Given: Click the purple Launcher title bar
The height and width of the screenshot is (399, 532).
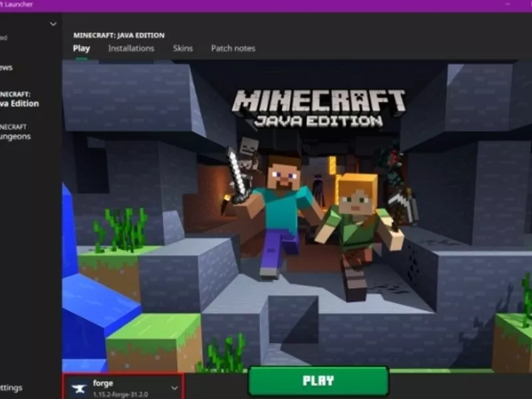Looking at the screenshot, I should 266,5.
